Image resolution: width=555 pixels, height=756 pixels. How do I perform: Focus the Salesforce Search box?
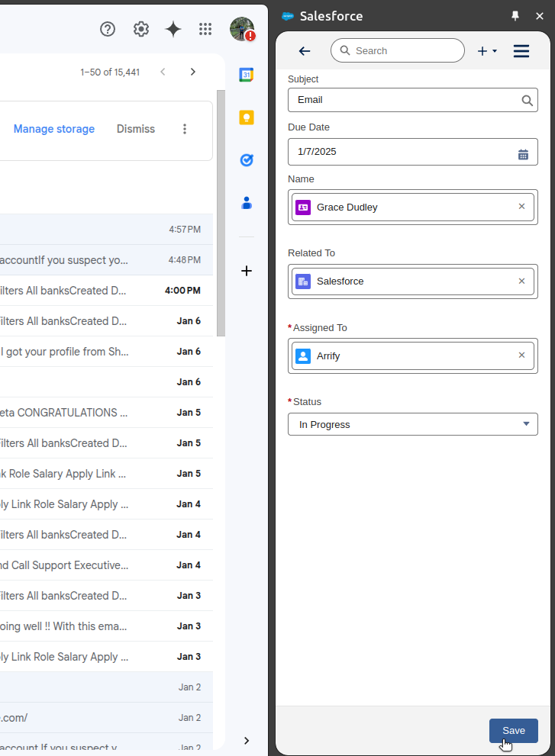(398, 50)
